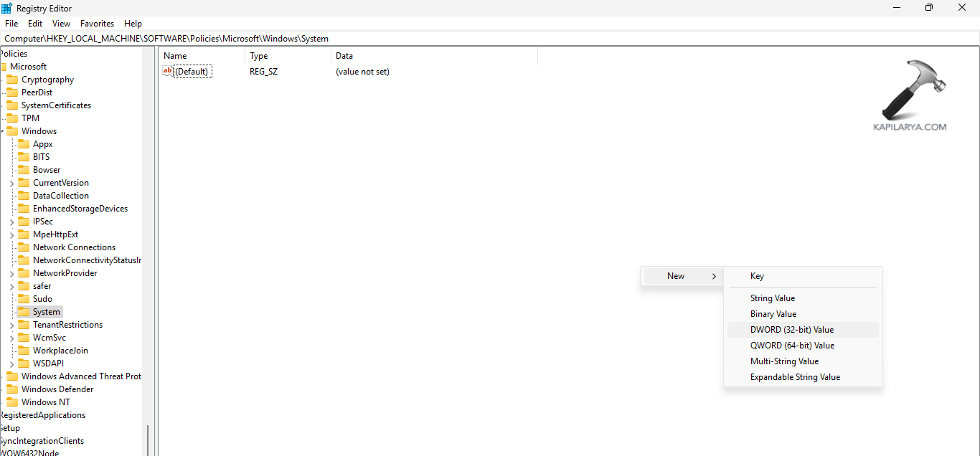The height and width of the screenshot is (456, 980).
Task: Expand the WSDAPI key
Action: (12, 364)
